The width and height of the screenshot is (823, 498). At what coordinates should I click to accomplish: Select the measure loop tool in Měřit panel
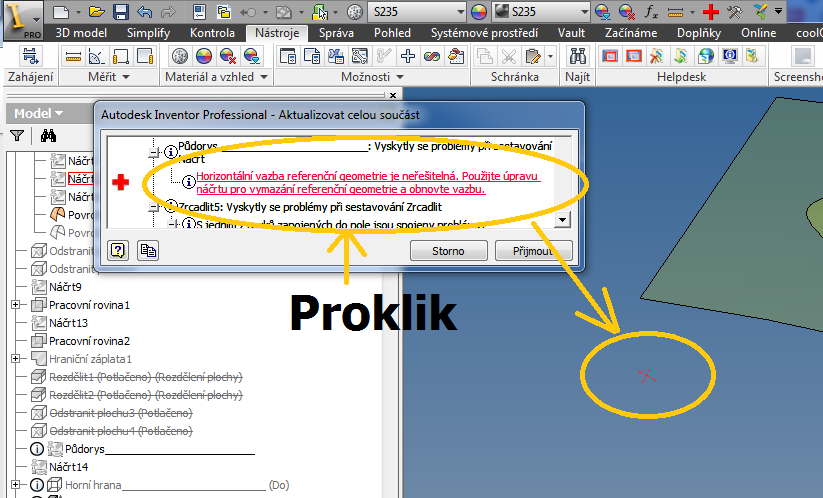pos(121,56)
